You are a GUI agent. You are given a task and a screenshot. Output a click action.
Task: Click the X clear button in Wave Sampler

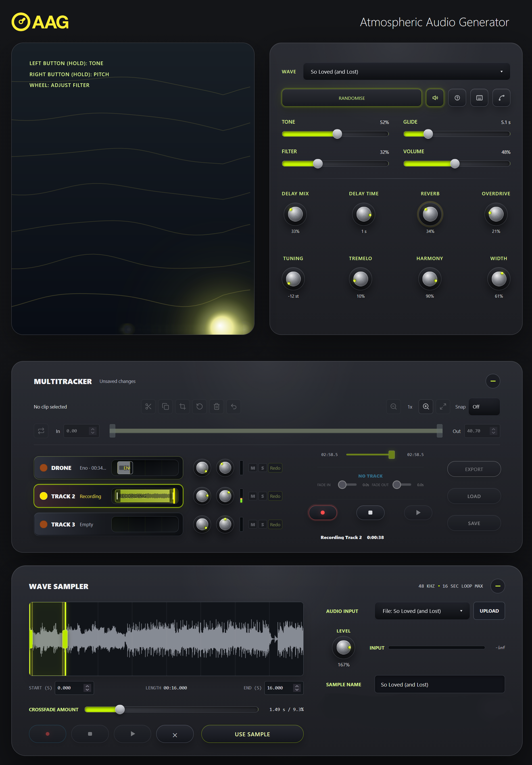(175, 734)
